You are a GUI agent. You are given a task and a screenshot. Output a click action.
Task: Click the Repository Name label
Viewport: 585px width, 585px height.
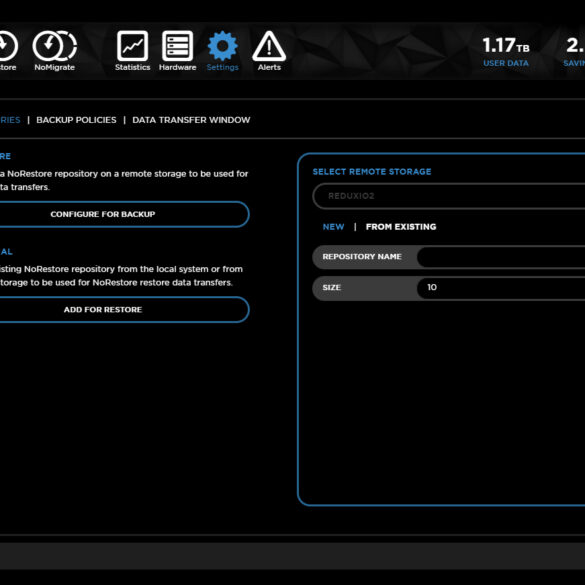[x=362, y=257]
